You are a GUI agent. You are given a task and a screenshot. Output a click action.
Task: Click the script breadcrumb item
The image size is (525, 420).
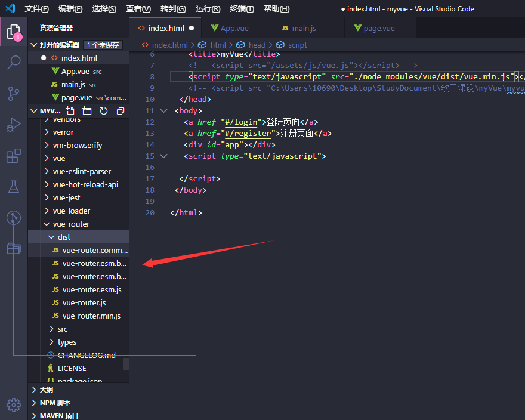[292, 45]
